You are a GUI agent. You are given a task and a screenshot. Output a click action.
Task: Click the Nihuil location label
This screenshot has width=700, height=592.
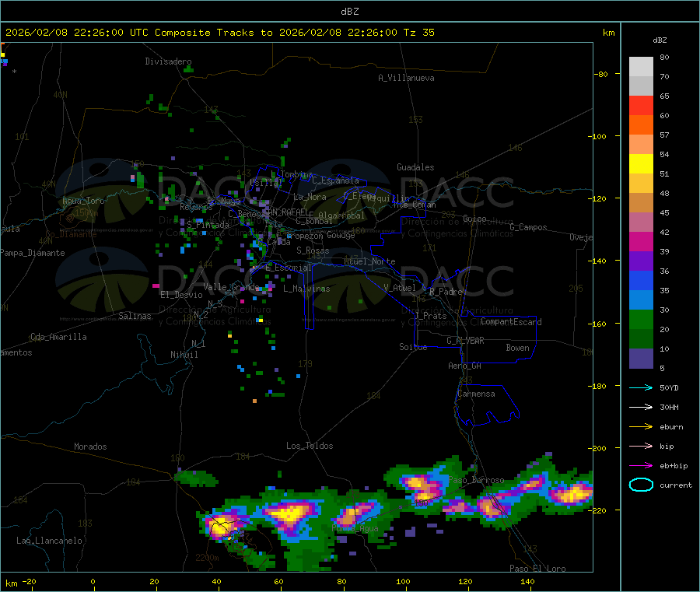[184, 355]
